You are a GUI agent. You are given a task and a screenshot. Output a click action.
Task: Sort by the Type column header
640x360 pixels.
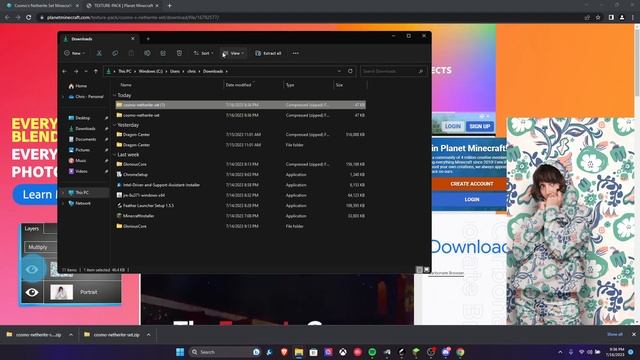[x=290, y=85]
